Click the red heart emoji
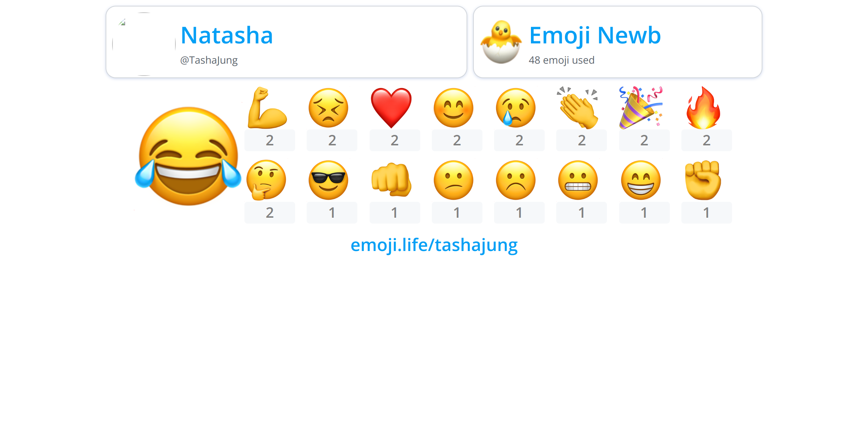868x434 pixels. tap(391, 108)
